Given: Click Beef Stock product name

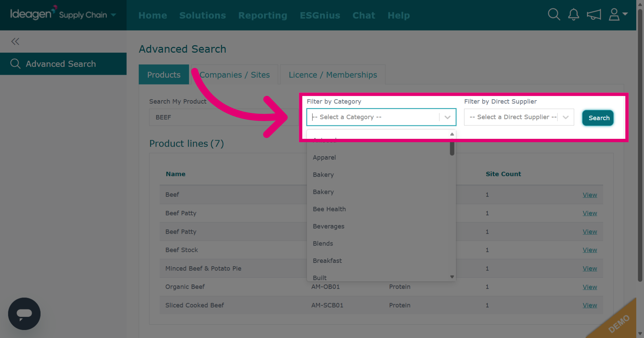Looking at the screenshot, I should click(x=181, y=250).
